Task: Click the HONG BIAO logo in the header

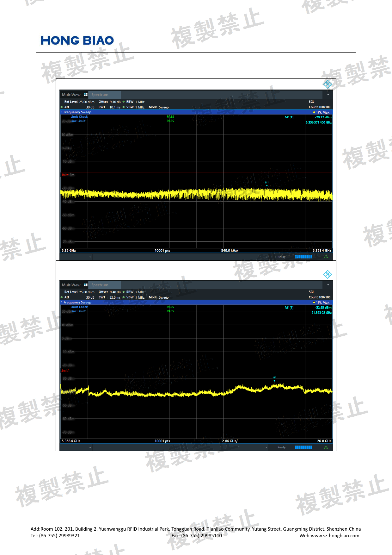Action: pos(77,41)
